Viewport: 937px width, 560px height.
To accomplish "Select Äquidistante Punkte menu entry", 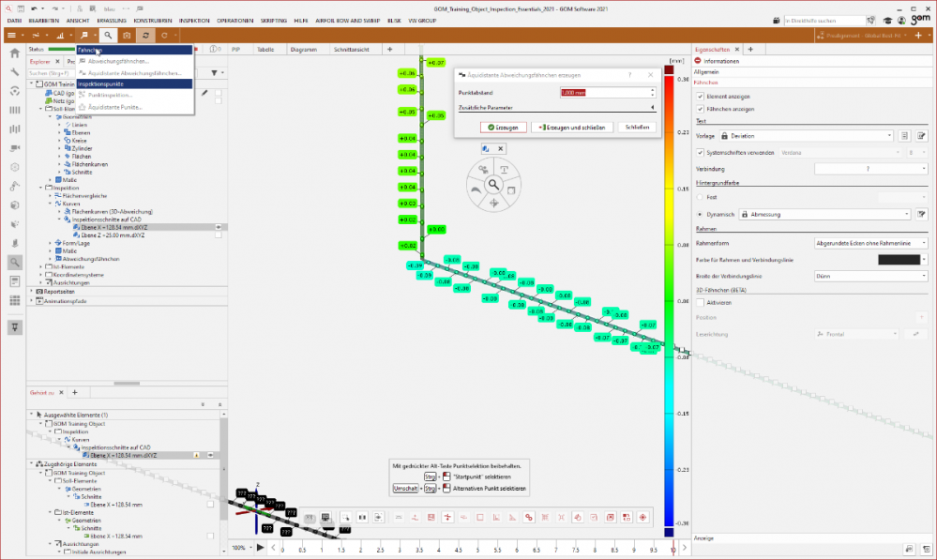I will [114, 107].
